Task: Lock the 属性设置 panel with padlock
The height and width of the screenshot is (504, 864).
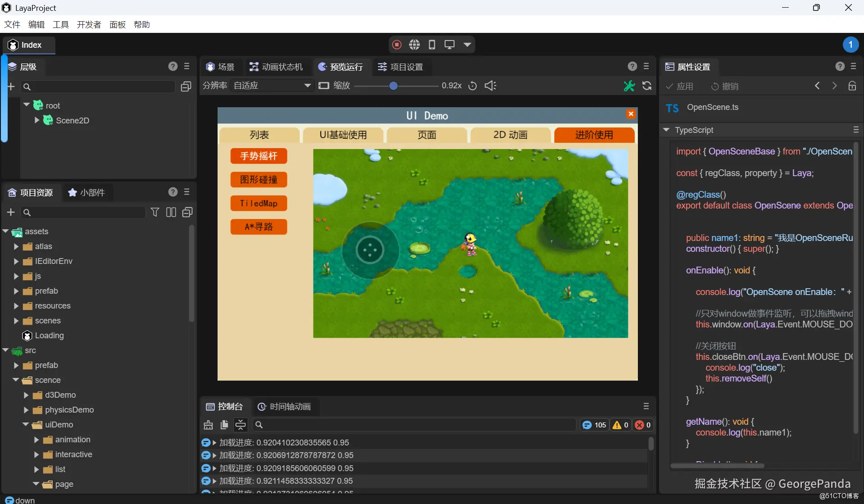Action: (x=852, y=86)
